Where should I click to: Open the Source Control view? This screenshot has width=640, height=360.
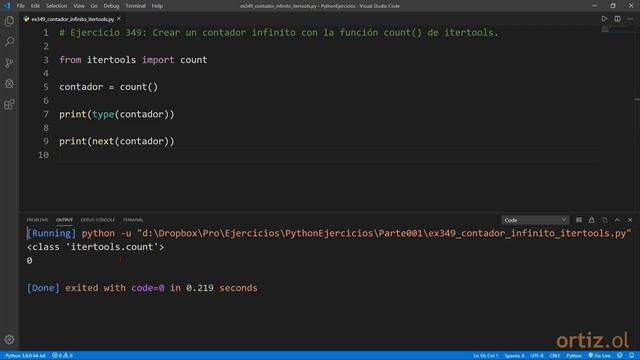pyautogui.click(x=9, y=62)
